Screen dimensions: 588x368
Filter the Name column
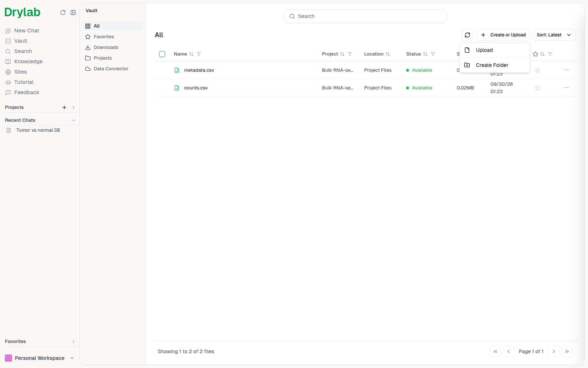click(199, 54)
